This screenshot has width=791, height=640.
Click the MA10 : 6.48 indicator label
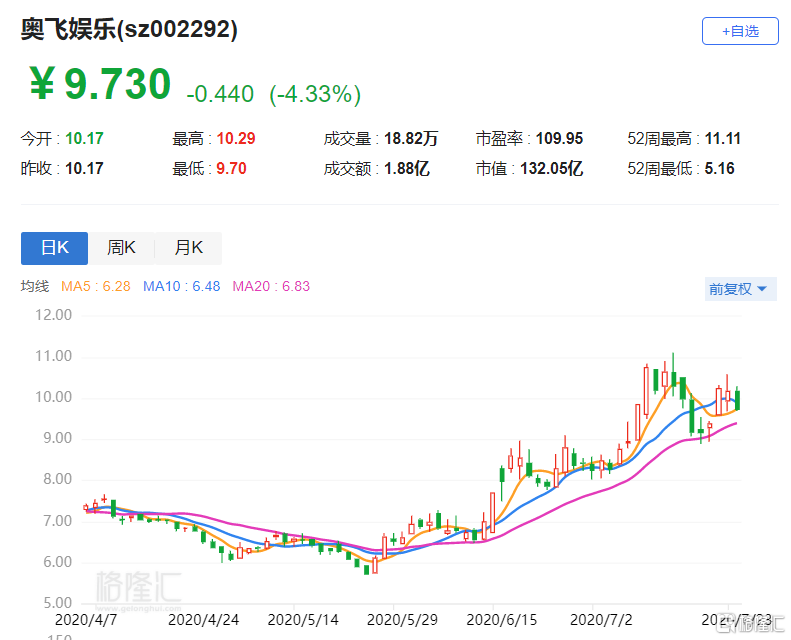click(182, 286)
